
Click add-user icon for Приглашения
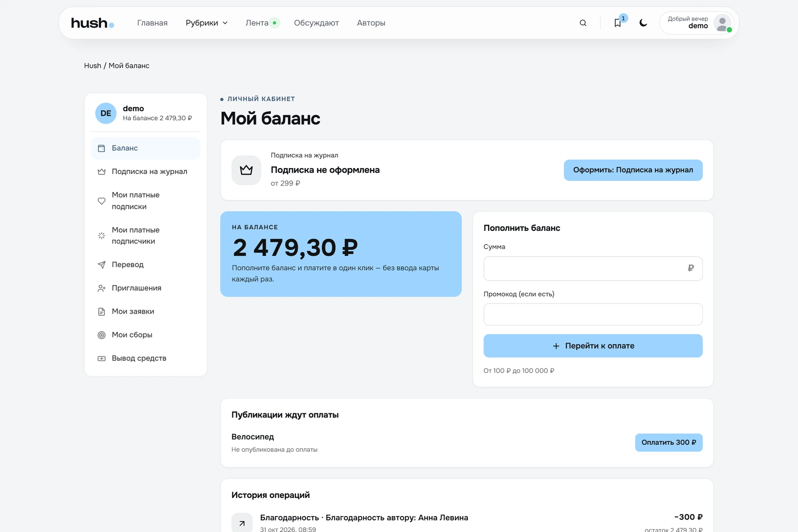(x=102, y=288)
